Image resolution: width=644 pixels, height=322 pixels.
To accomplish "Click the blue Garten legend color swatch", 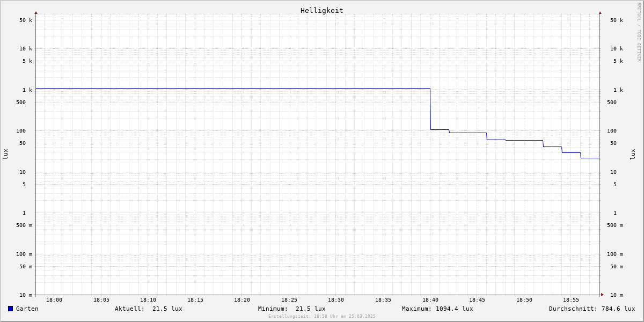I will (x=10, y=309).
